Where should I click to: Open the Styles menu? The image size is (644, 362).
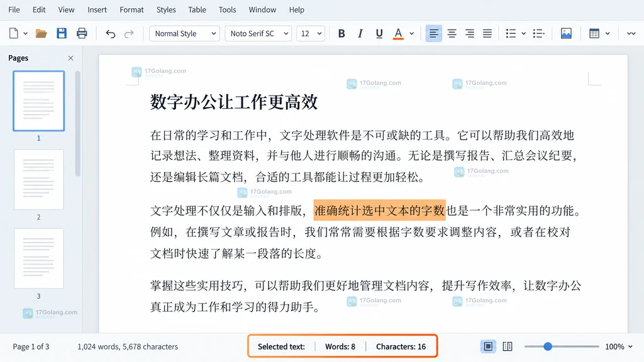point(166,9)
